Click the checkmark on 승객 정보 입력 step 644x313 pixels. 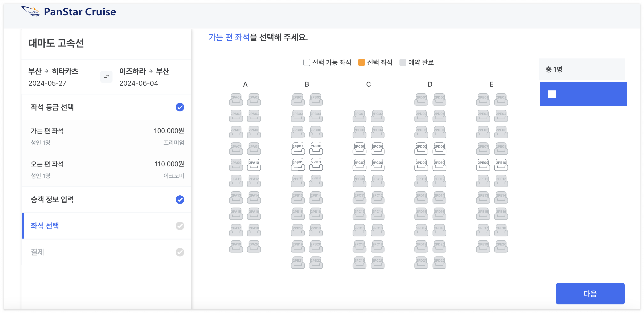click(x=179, y=200)
